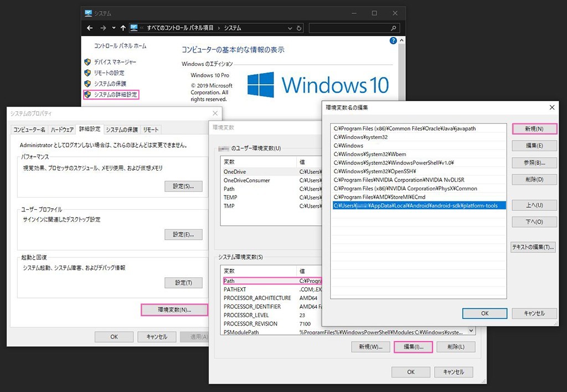Click OK in 環境変数 dialog
The height and width of the screenshot is (392, 567).
click(x=411, y=372)
